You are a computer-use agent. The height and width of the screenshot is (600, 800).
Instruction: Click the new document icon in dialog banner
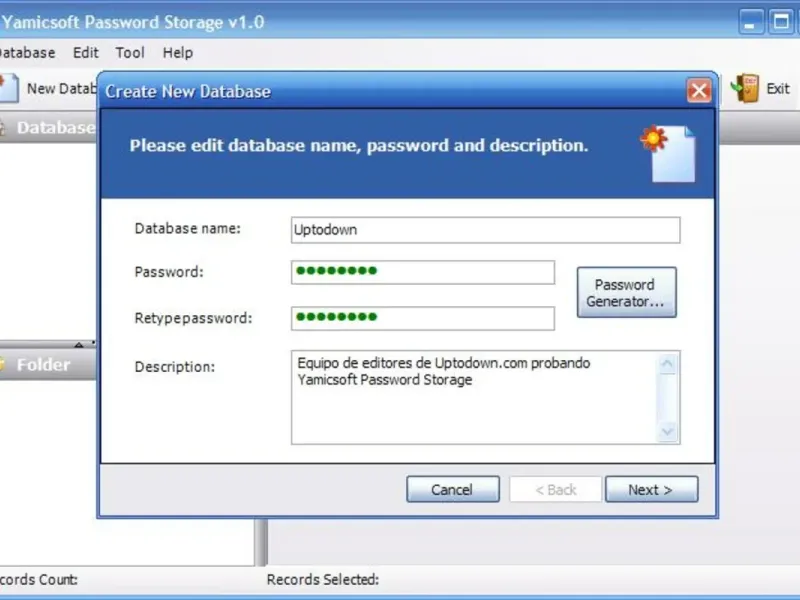pyautogui.click(x=668, y=153)
